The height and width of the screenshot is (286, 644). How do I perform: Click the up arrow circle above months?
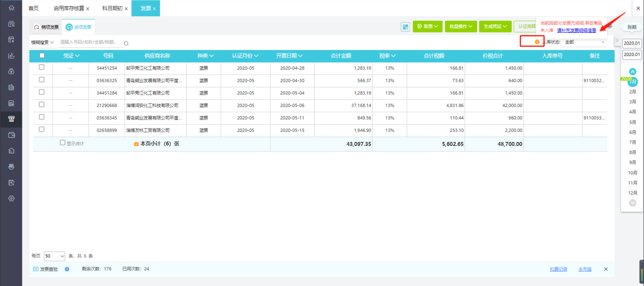click(x=632, y=72)
